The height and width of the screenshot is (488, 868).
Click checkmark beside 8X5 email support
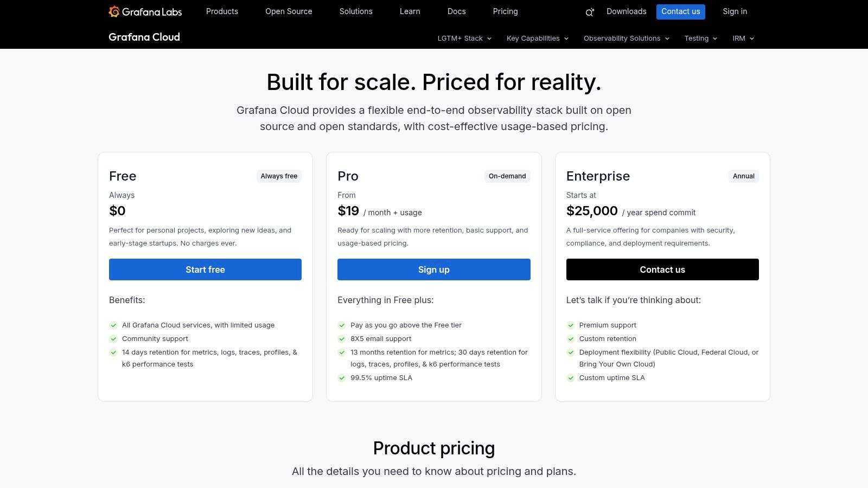(342, 339)
